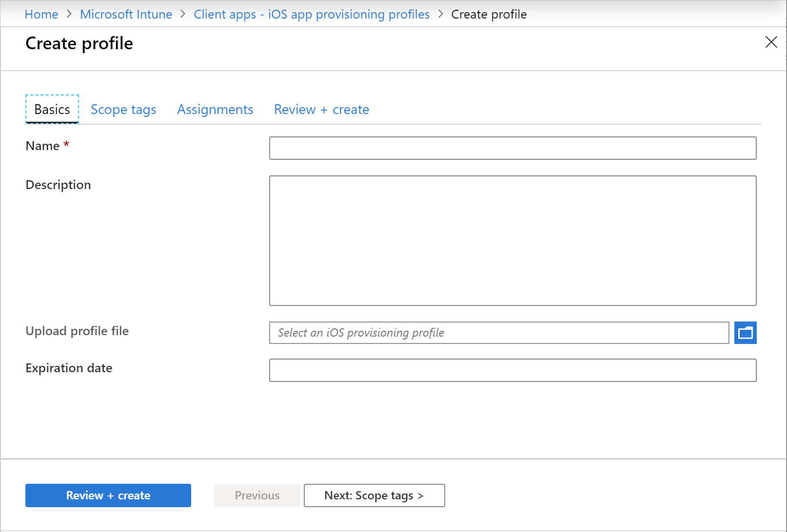Screen dimensions: 787x532
Task: Navigate to Home via the breadcrumb
Action: (41, 14)
